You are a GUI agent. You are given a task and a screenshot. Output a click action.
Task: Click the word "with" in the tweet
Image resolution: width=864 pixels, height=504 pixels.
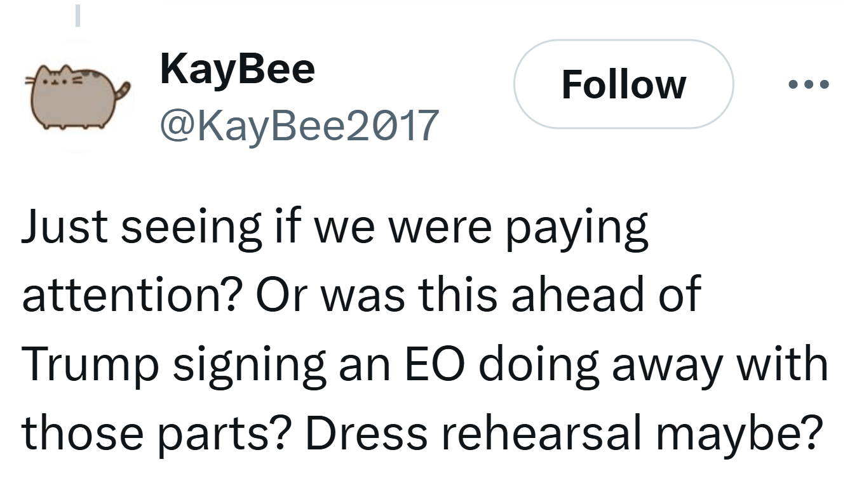790,363
